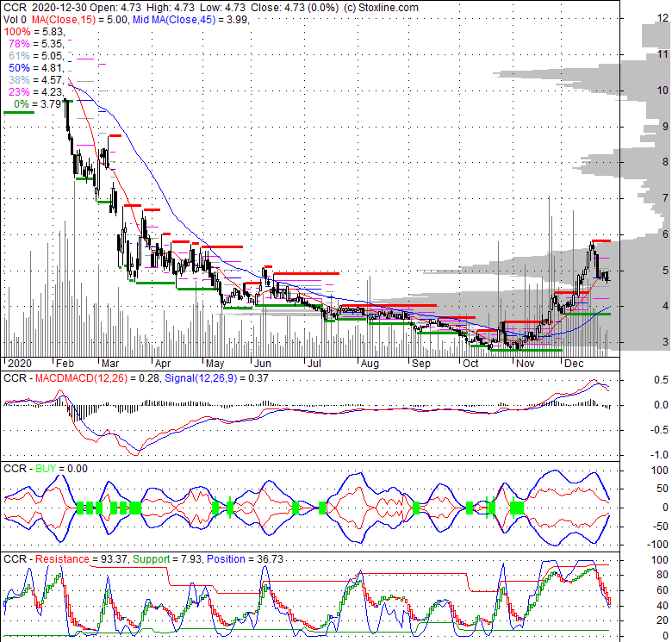Click the Vol 0 label

[x=15, y=20]
